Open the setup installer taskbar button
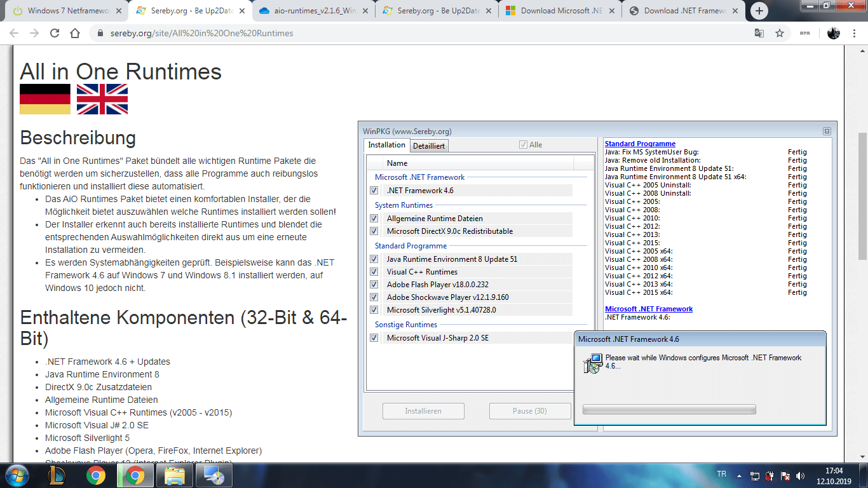The height and width of the screenshot is (488, 868). point(214,475)
